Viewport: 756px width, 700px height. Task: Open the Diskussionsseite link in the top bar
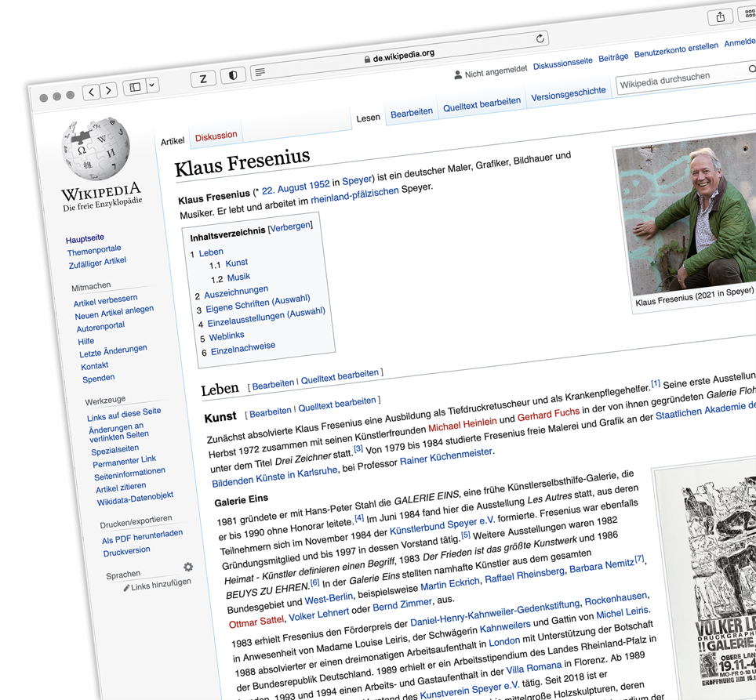[x=562, y=63]
